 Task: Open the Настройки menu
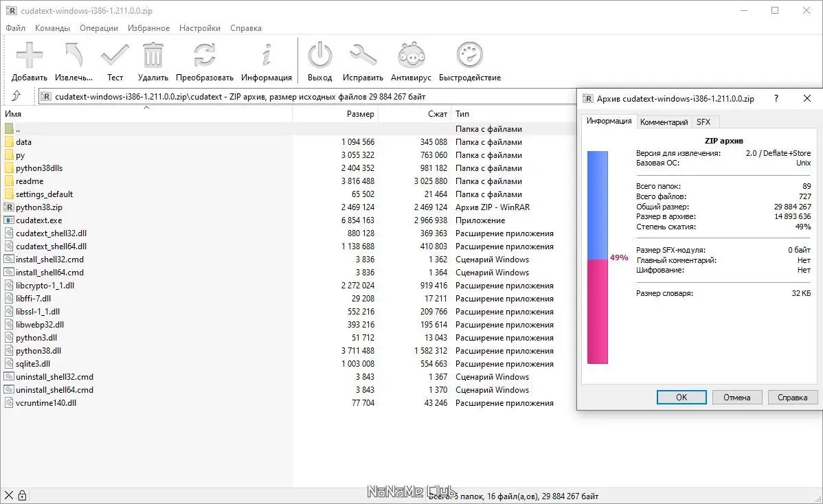coord(199,27)
